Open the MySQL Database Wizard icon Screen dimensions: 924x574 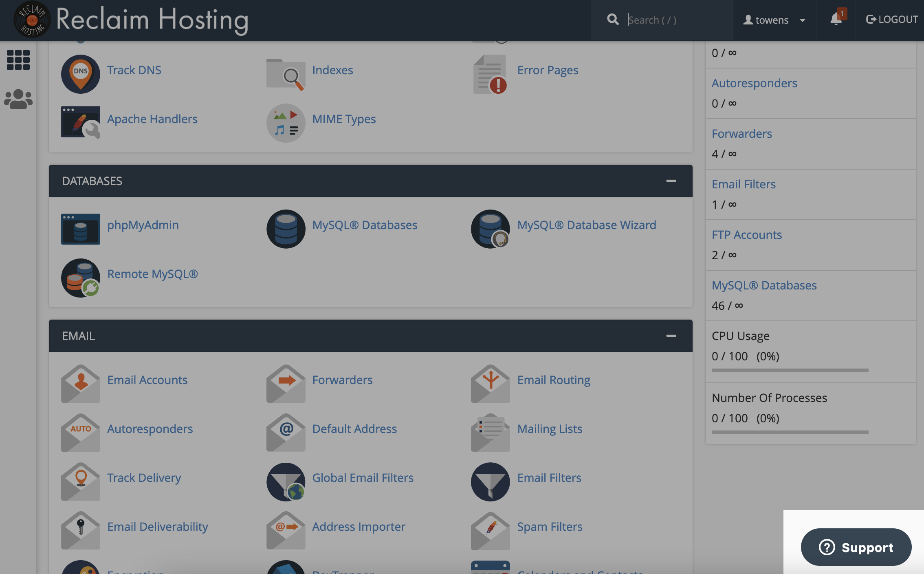(490, 229)
